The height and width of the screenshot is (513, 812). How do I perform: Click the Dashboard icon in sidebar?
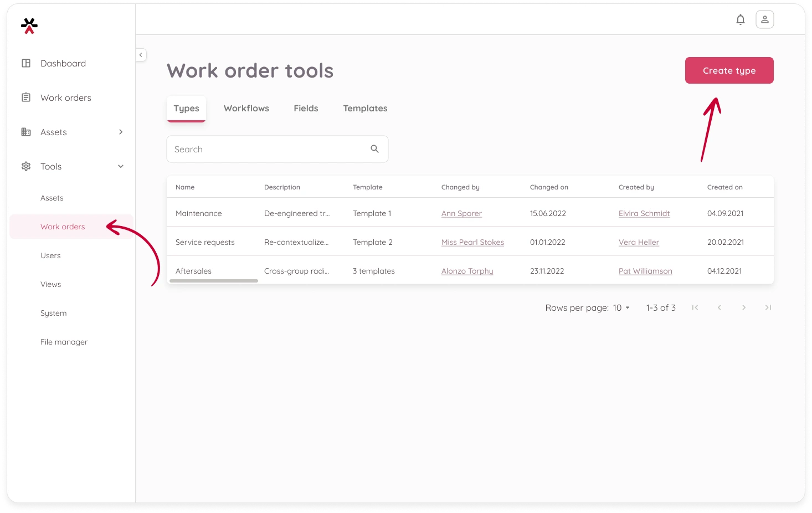(26, 63)
